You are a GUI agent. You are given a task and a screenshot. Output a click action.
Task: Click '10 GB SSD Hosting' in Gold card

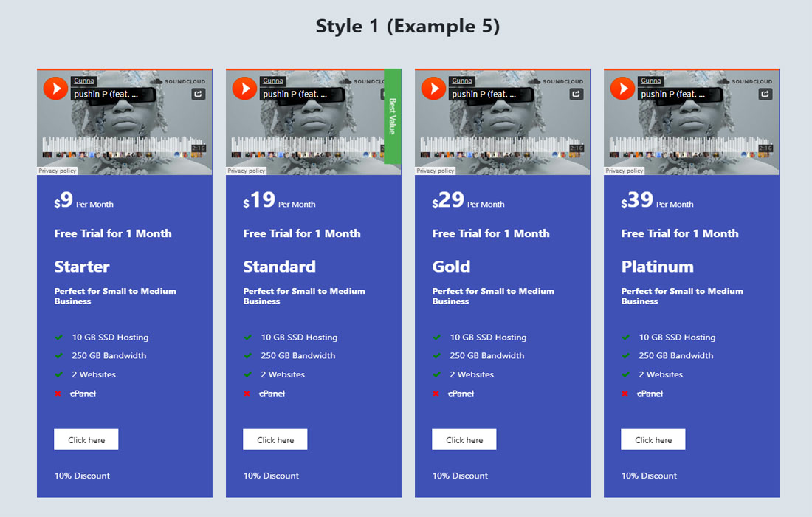click(489, 338)
